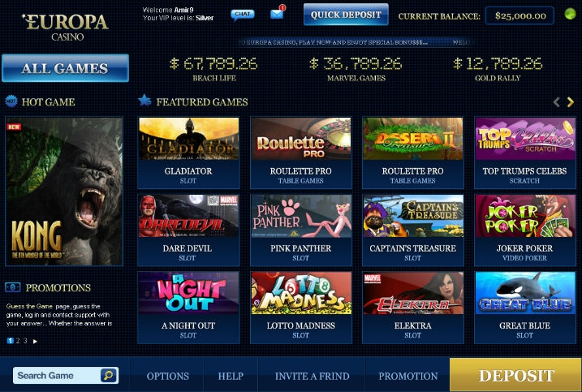Screen dimensions: 582x392
Task: Click the search magnifier icon
Action: pyautogui.click(x=109, y=375)
